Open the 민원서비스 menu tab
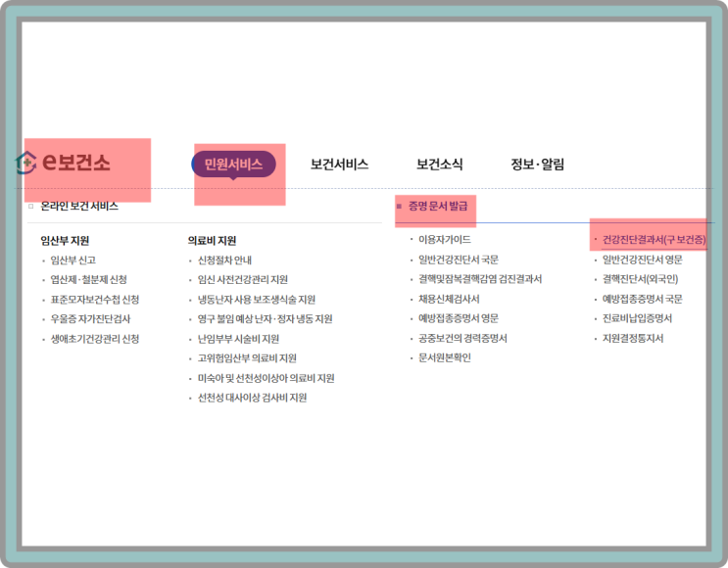Viewport: 728px width, 568px height. (x=233, y=165)
